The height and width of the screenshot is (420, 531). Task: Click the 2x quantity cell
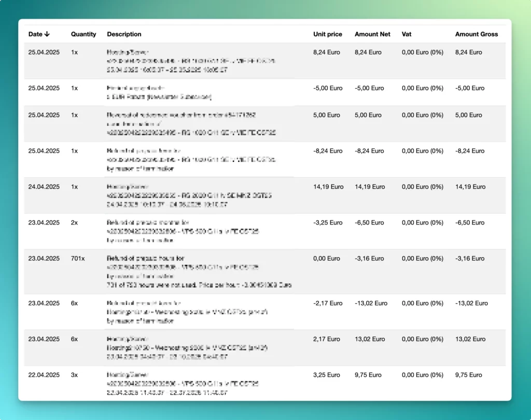(74, 222)
